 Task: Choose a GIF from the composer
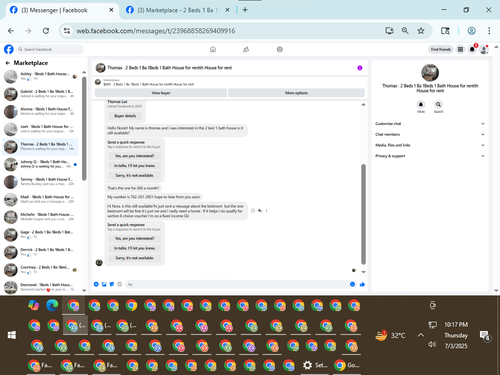[x=120, y=284]
